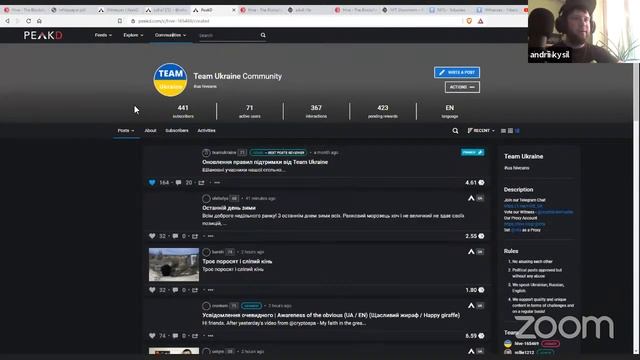The width and height of the screenshot is (640, 360).
Task: Open the Recent sort dropdown
Action: click(481, 131)
